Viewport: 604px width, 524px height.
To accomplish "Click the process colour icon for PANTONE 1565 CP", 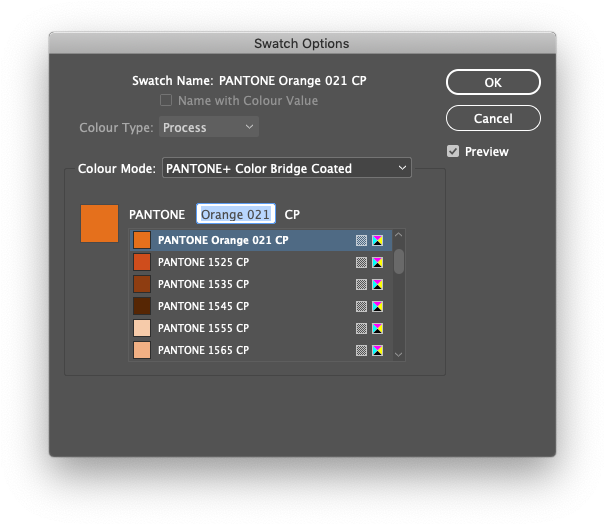I will 361,350.
